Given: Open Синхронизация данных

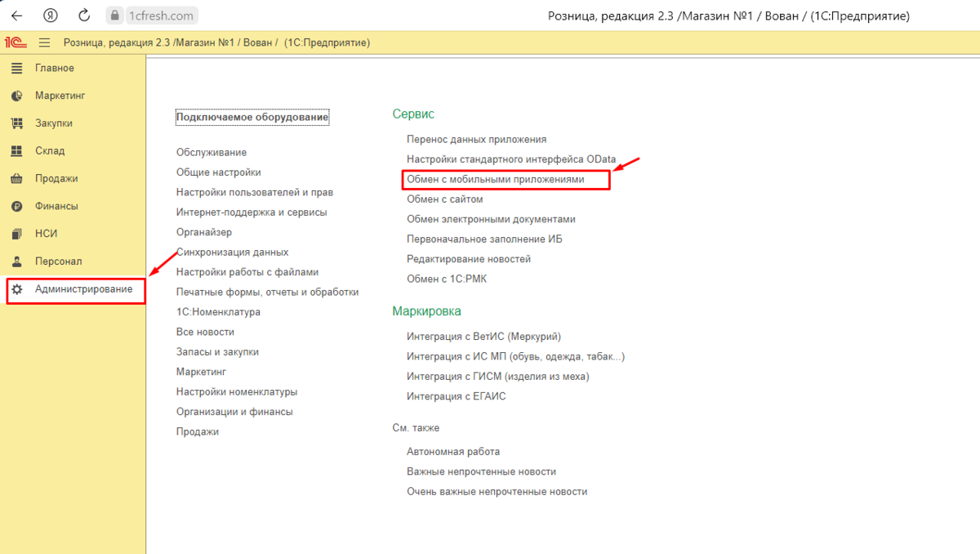Looking at the screenshot, I should coord(232,252).
